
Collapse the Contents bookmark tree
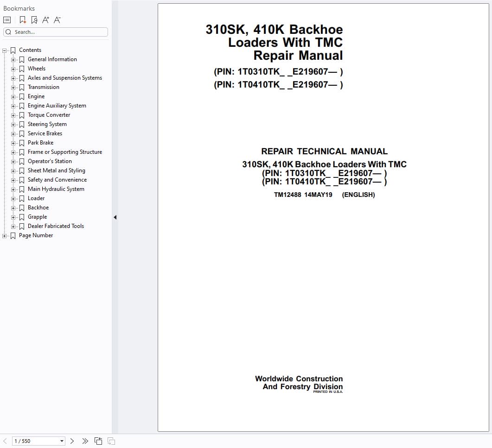coord(4,50)
